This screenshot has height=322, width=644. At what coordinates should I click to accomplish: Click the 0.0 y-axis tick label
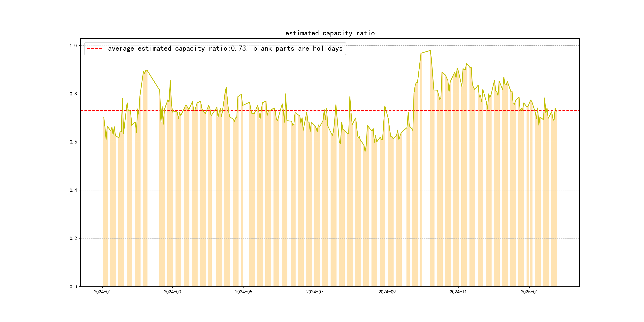73,286
